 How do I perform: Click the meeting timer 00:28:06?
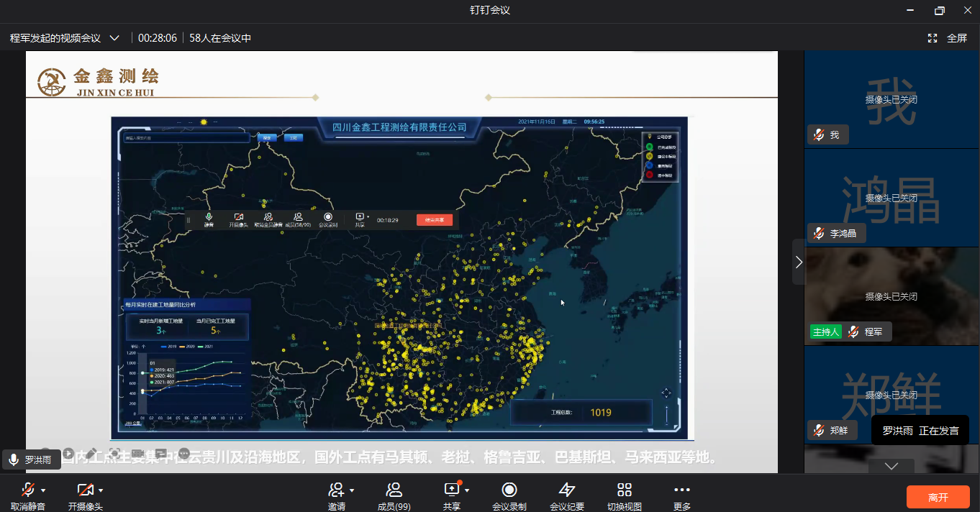pyautogui.click(x=158, y=38)
